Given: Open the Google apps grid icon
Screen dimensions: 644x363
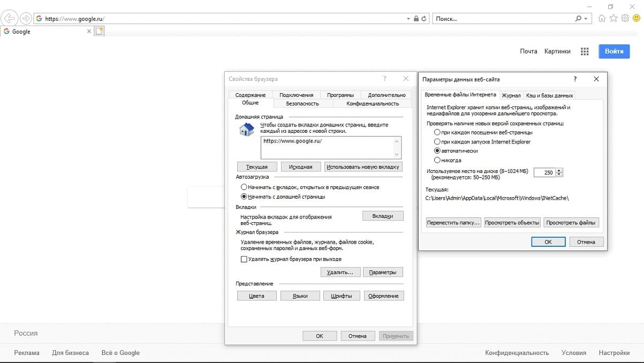Looking at the screenshot, I should click(585, 51).
